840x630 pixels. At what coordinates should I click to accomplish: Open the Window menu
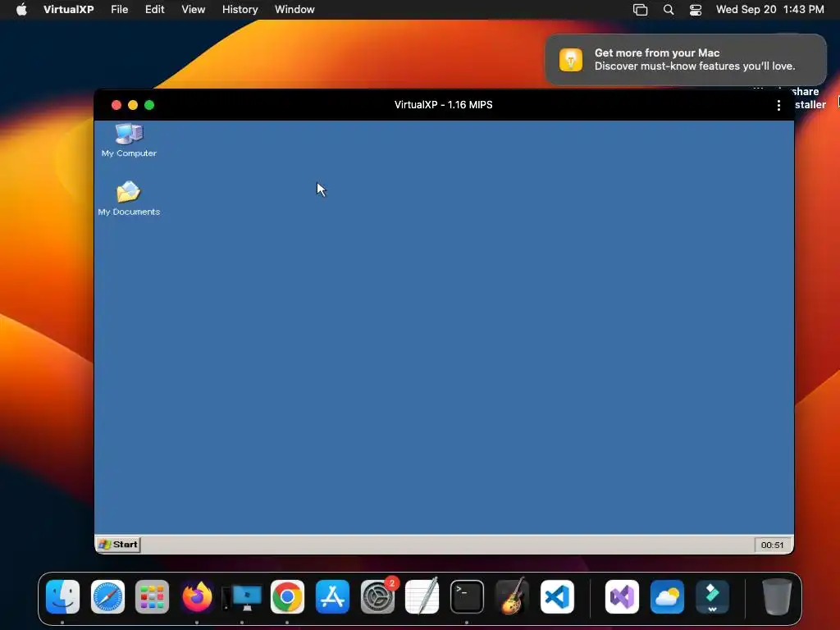(294, 10)
